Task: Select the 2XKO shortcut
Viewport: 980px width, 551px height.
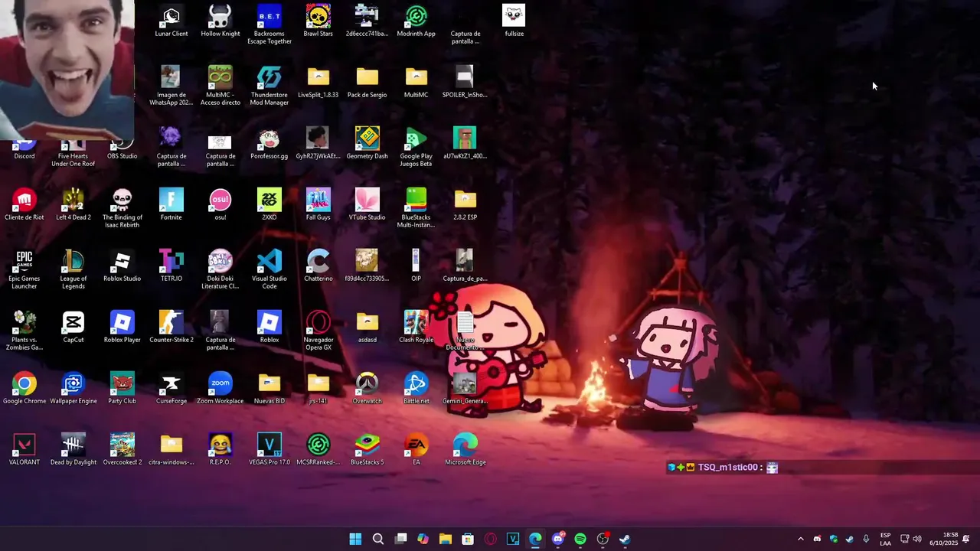Action: pos(269,205)
